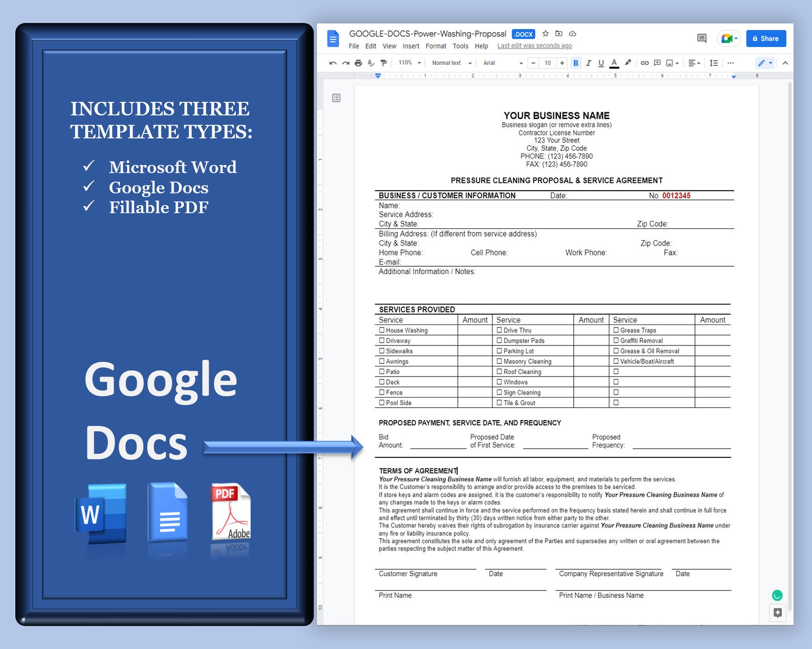This screenshot has width=812, height=649.
Task: Toggle underline formatting
Action: pyautogui.click(x=601, y=63)
